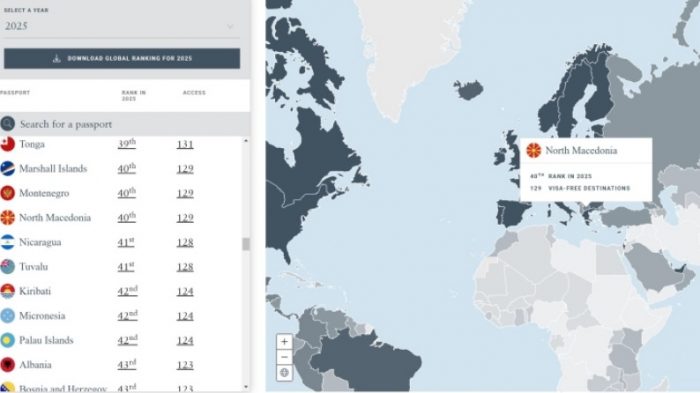
Task: Select the Micronesia passport row
Action: click(121, 316)
